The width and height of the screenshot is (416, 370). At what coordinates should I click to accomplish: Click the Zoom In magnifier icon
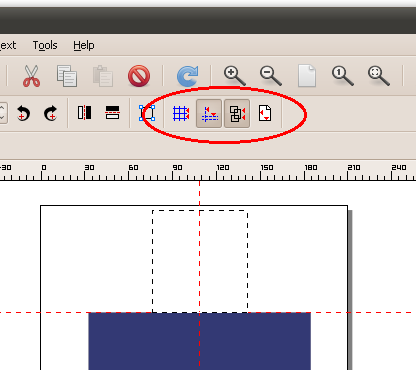click(x=235, y=76)
